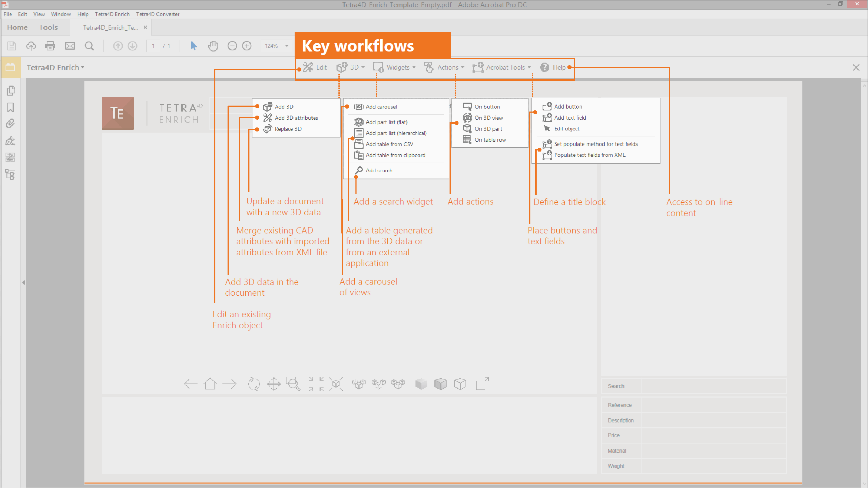
Task: Open the Attachments paperclip sidebar icon
Action: click(x=11, y=123)
